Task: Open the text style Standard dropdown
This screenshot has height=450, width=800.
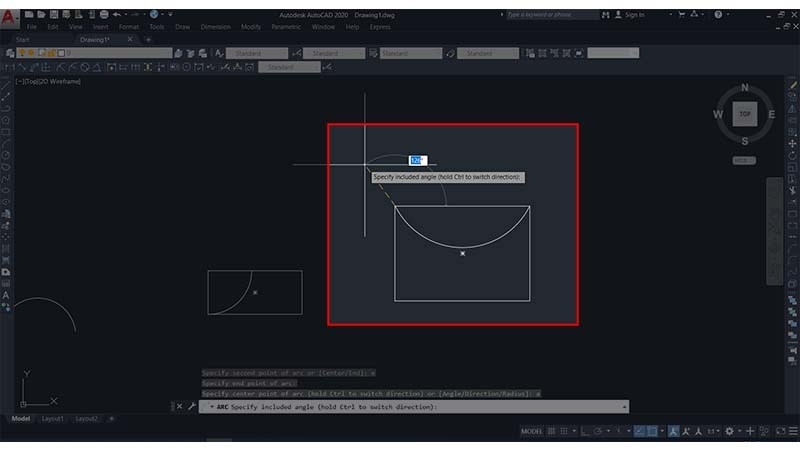Action: pos(257,53)
